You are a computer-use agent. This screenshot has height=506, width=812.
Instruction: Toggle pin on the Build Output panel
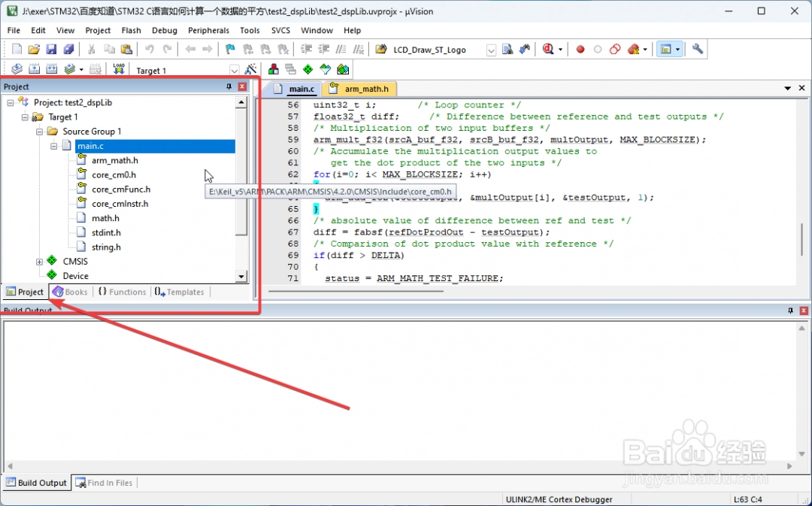[x=790, y=311]
